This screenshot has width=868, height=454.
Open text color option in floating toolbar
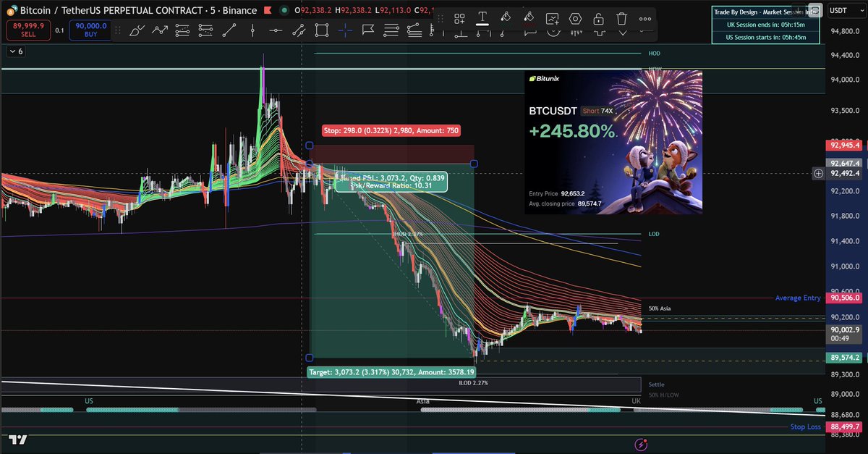[x=482, y=18]
